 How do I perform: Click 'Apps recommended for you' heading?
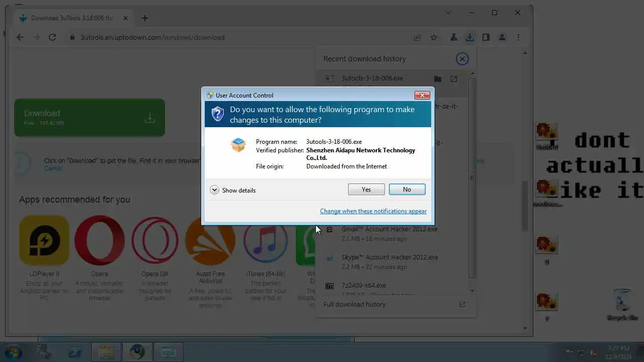[x=74, y=200]
